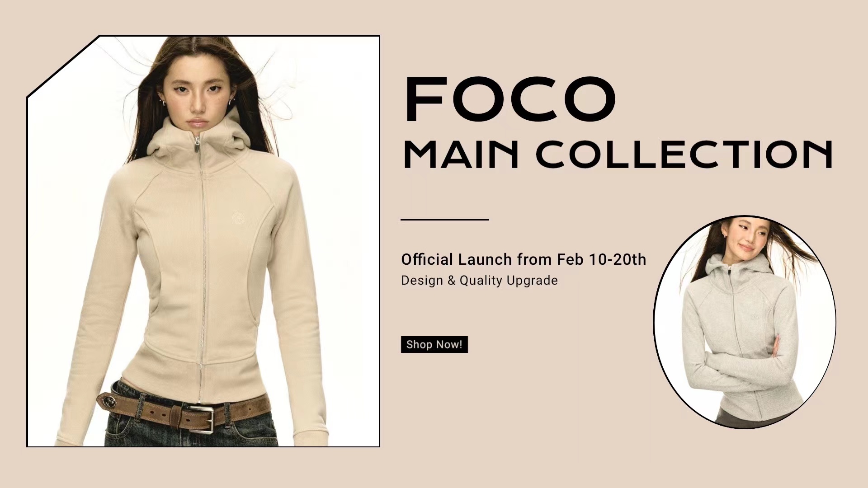The width and height of the screenshot is (868, 488).
Task: Click the FOCO brand heading
Action: (511, 99)
